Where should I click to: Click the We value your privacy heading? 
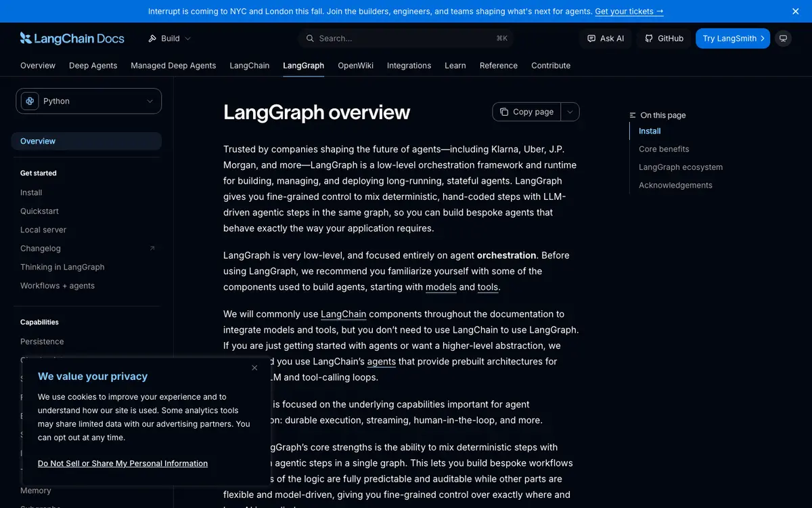(x=93, y=377)
